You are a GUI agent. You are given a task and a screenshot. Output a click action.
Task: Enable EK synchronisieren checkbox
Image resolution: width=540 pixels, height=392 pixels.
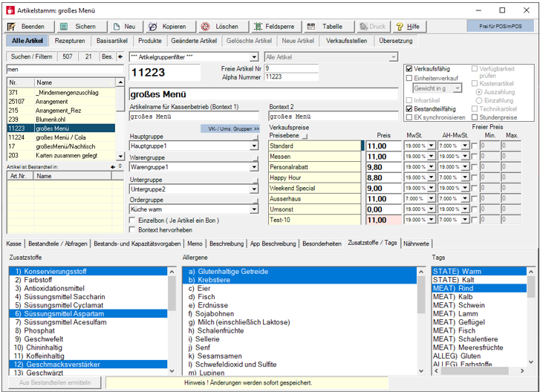(409, 117)
